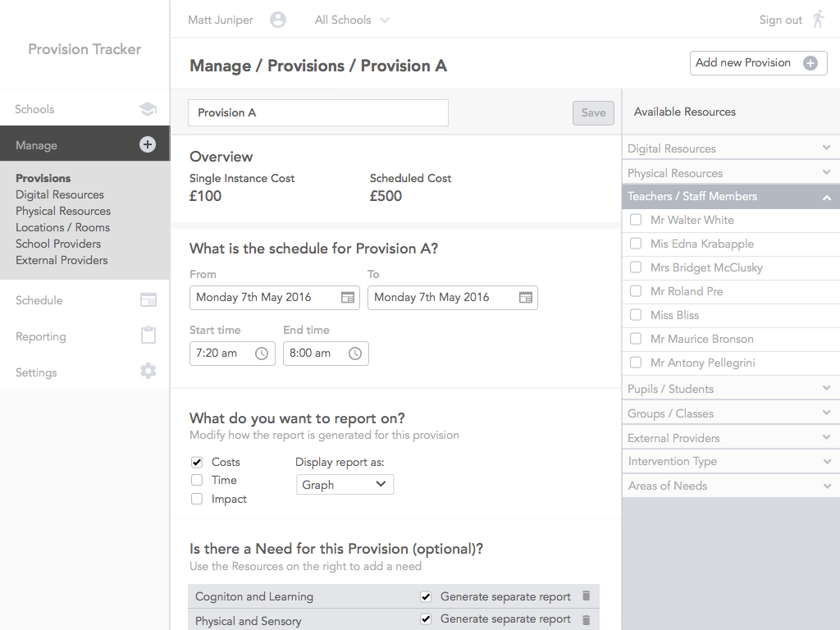Select Mr Maurice Bronson checkbox
This screenshot has width=840, height=630.
click(636, 339)
